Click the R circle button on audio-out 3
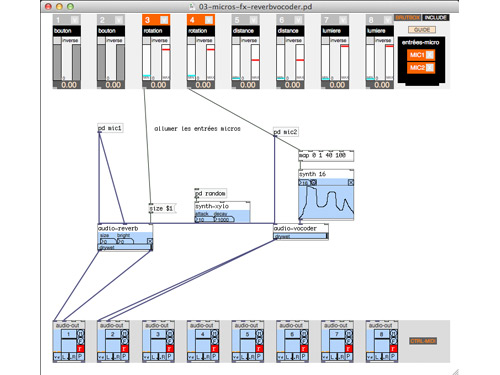 (x=170, y=333)
